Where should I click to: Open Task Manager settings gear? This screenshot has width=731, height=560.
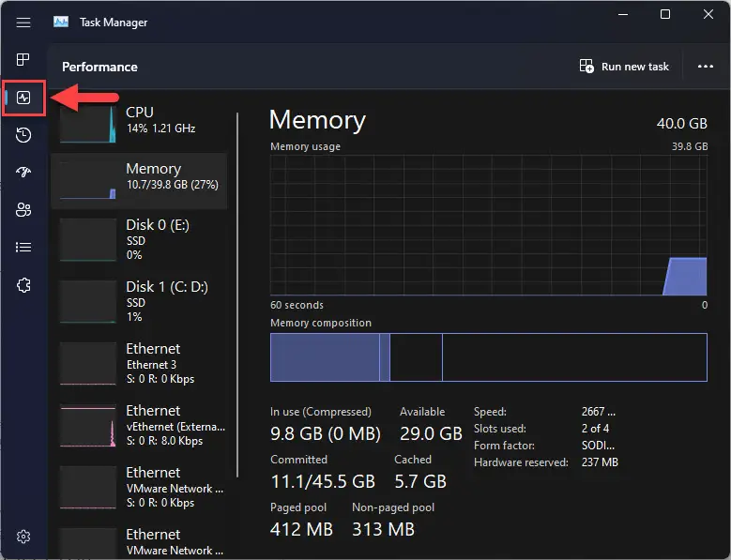(23, 537)
